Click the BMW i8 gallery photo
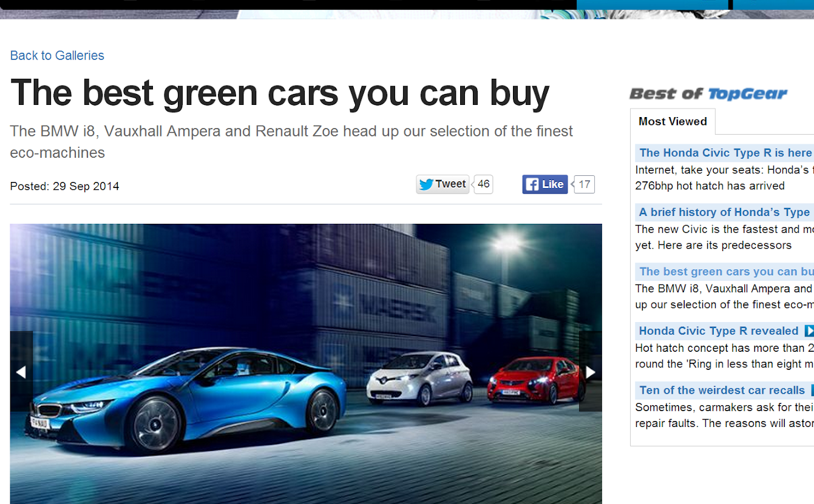This screenshot has width=814, height=504. 306,364
